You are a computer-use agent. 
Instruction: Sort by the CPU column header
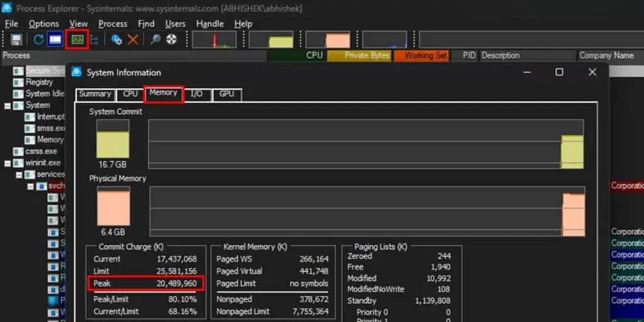tap(297, 55)
